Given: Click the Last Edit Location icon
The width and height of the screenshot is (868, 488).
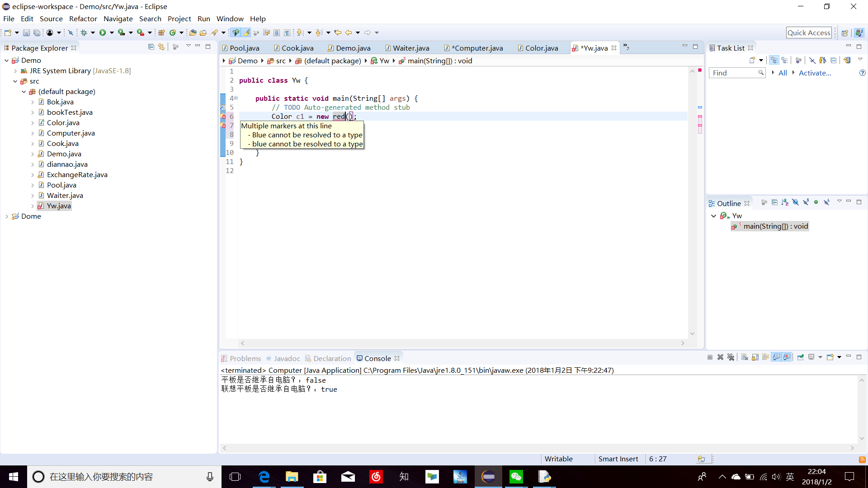Looking at the screenshot, I should tap(338, 33).
